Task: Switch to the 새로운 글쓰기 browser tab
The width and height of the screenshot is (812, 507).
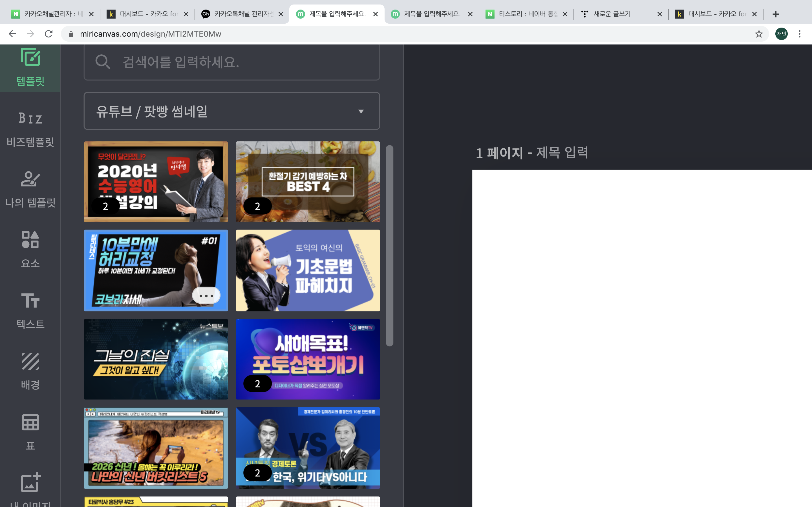Action: (612, 14)
